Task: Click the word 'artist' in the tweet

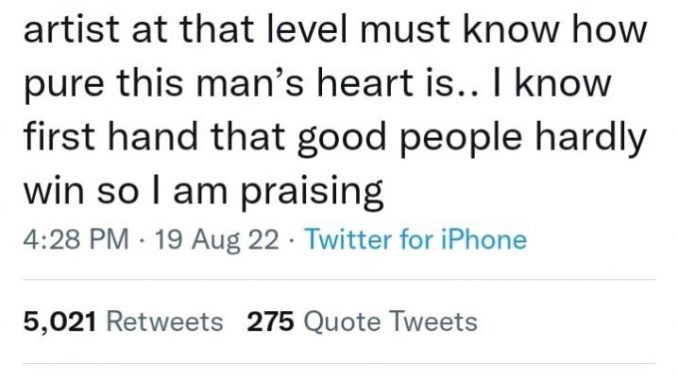Action: [x=71, y=29]
